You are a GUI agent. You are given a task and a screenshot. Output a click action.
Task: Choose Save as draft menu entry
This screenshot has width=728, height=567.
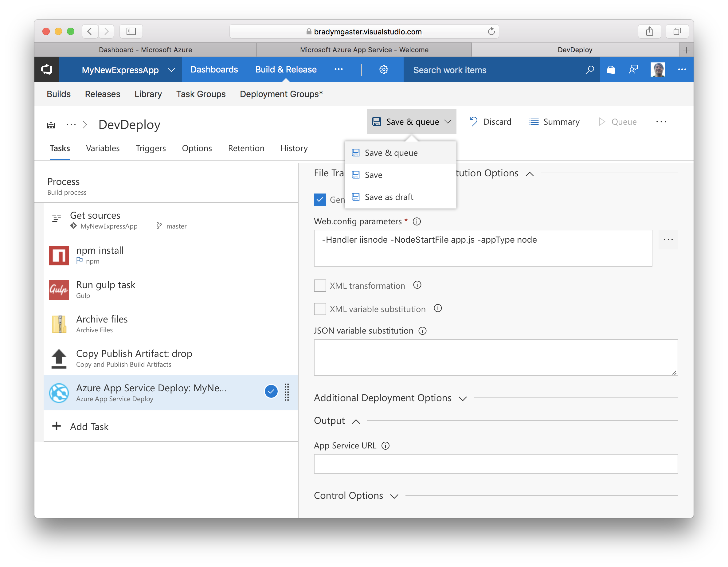pyautogui.click(x=400, y=197)
